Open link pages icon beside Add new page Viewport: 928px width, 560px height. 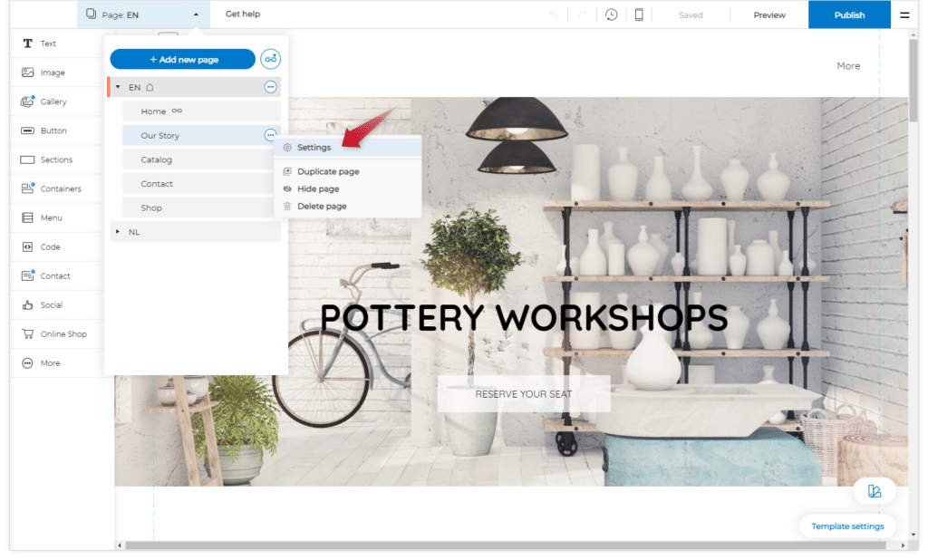pos(270,59)
